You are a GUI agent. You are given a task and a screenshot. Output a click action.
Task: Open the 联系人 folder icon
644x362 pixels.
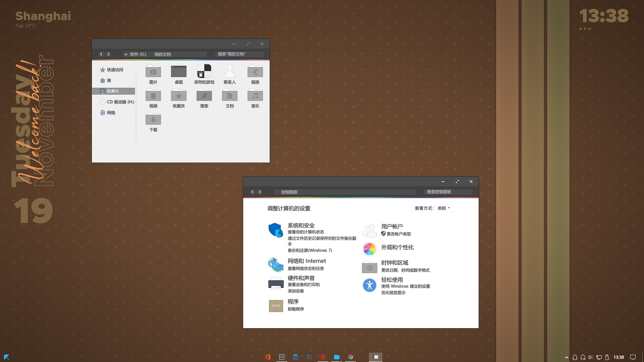point(230,71)
